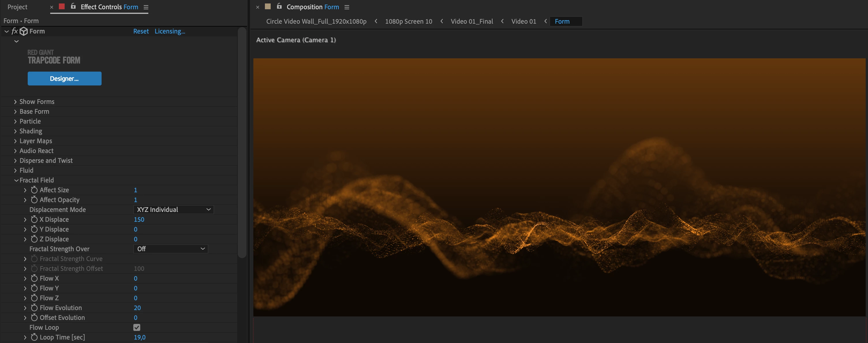Open the Designer button
The width and height of the screenshot is (868, 343).
pos(64,79)
